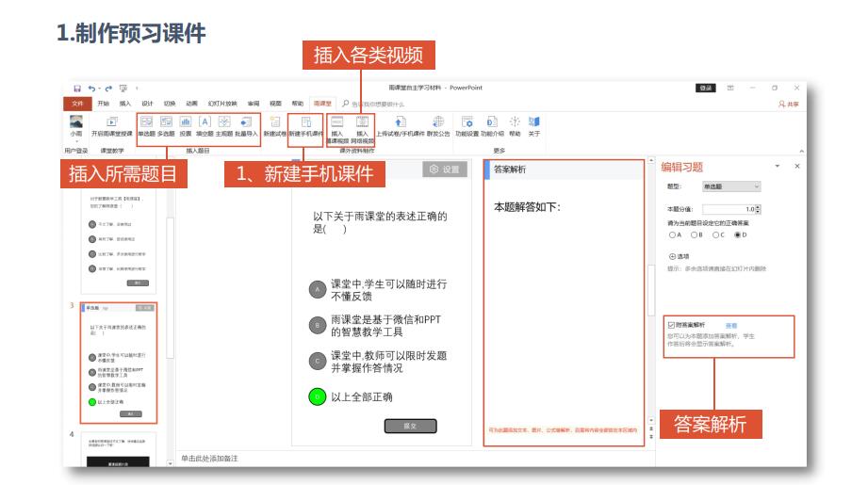The height and width of the screenshot is (485, 868).
Task: Select answer option B radio button
Action: pos(694,235)
